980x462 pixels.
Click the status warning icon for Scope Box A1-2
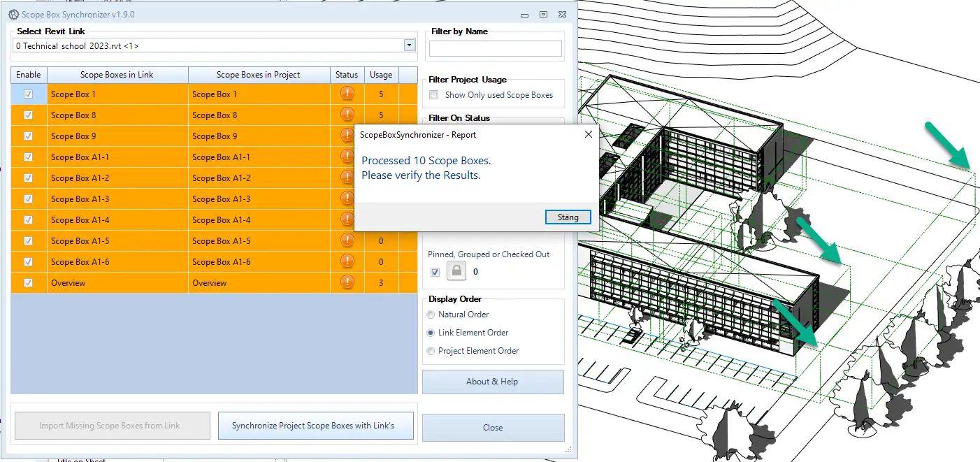pyautogui.click(x=347, y=178)
